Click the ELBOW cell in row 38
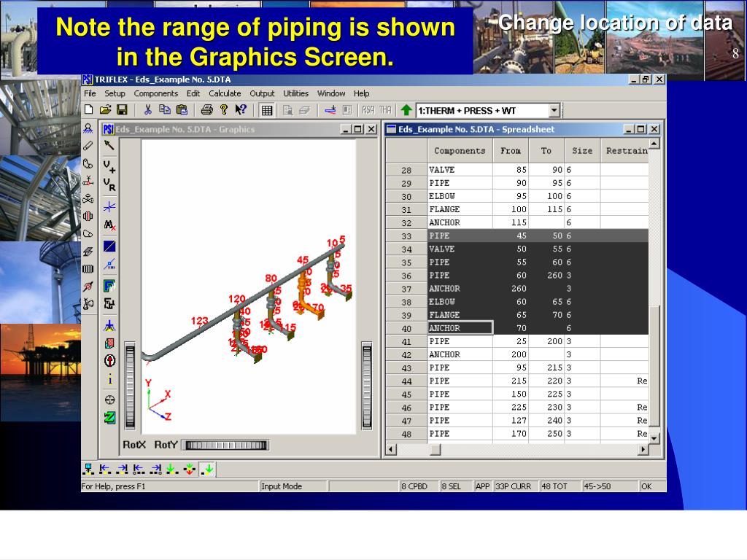 click(x=460, y=301)
